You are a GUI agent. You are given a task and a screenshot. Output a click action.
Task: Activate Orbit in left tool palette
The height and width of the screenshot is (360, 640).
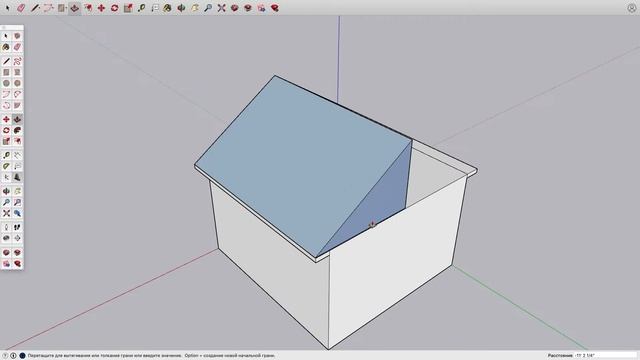coord(6,191)
